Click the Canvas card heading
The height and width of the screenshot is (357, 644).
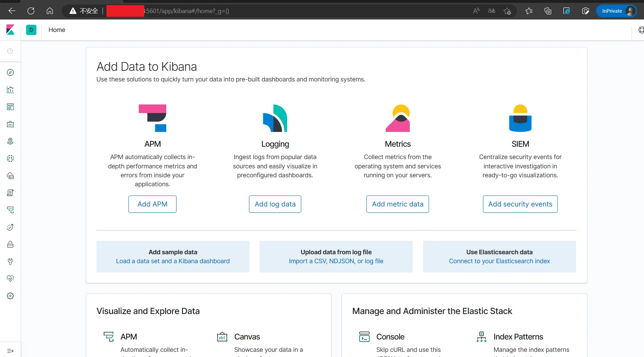click(247, 337)
